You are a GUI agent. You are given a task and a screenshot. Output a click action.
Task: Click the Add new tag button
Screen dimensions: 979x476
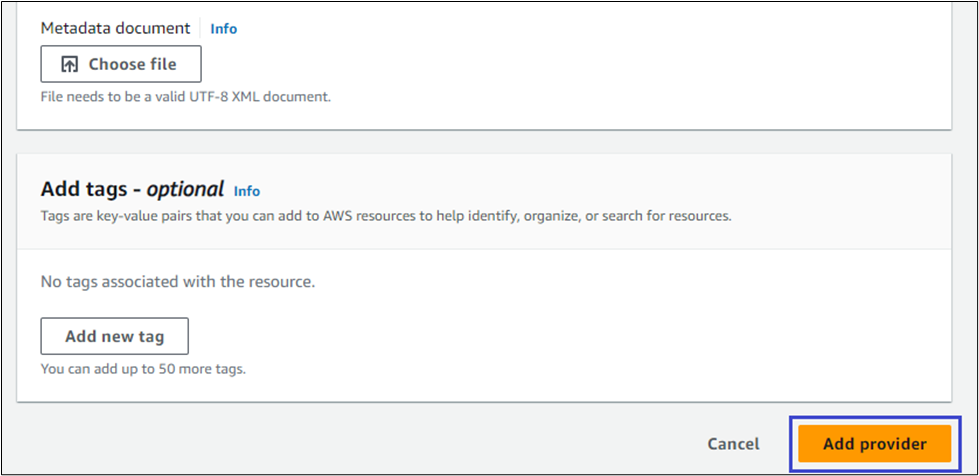(114, 336)
